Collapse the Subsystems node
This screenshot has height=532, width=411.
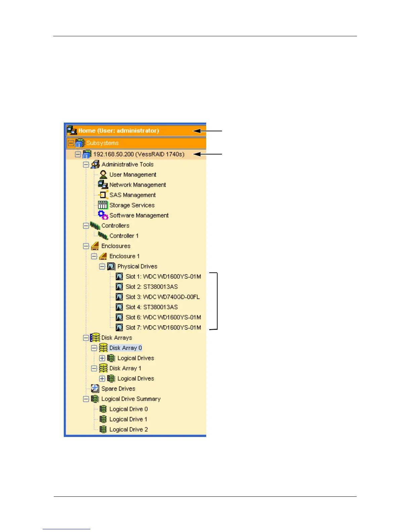pos(71,143)
